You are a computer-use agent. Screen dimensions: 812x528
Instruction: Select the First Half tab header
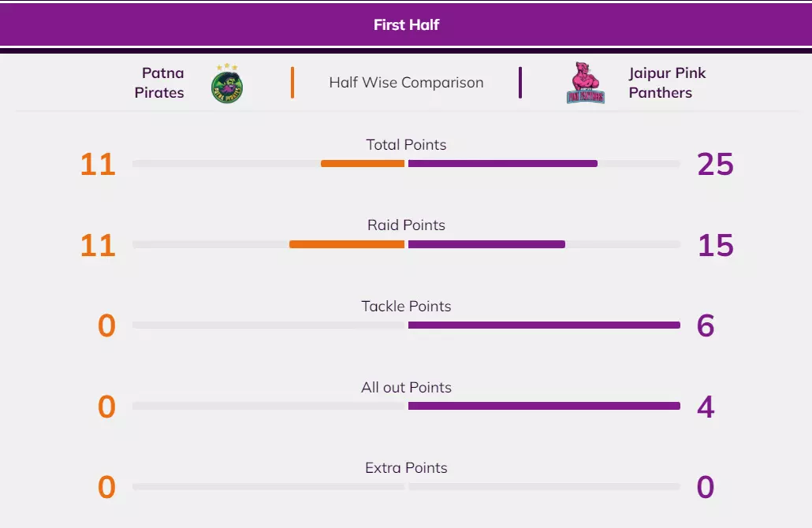[x=406, y=24]
